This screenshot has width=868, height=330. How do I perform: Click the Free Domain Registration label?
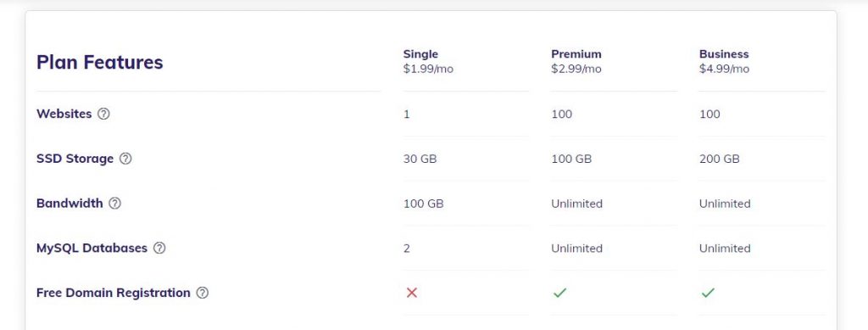114,293
